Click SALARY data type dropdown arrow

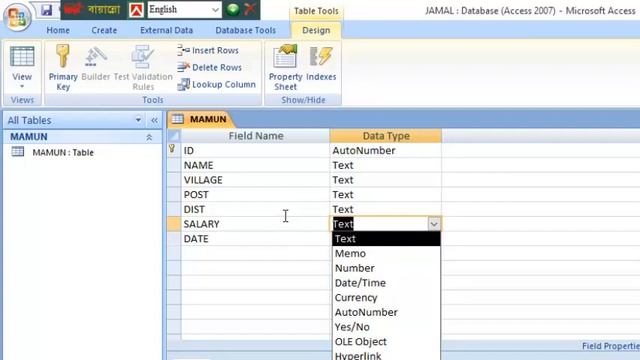coord(434,224)
